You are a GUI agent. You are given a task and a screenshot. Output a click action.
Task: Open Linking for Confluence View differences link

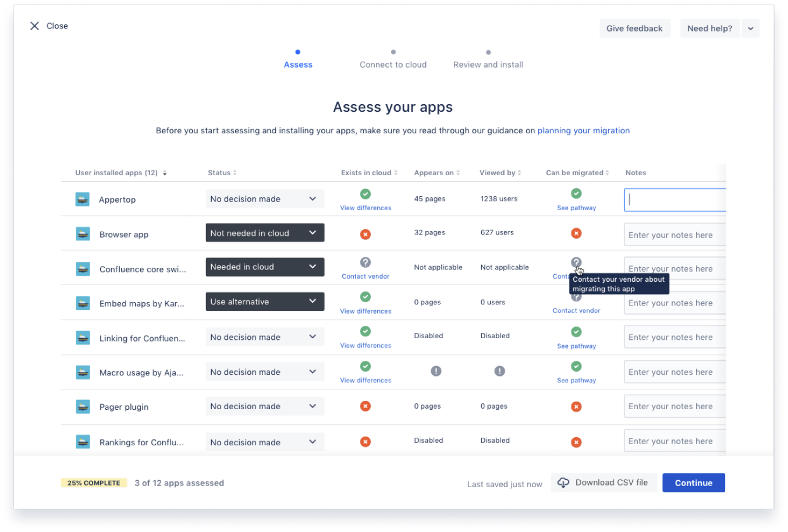coord(365,346)
